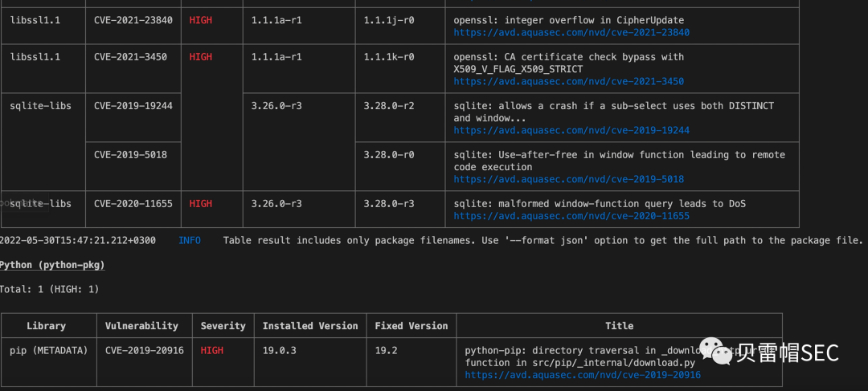Click the blue INFO log label
The height and width of the screenshot is (391, 868).
[x=190, y=241]
